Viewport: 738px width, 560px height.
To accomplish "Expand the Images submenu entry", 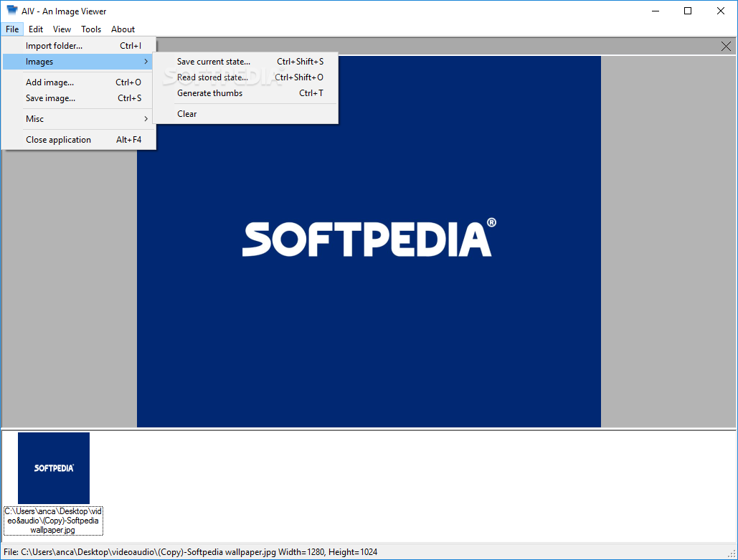I will (x=78, y=62).
